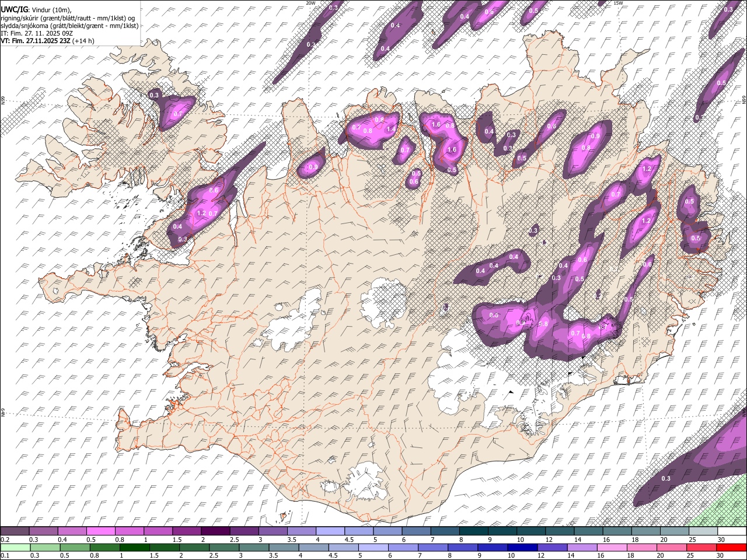The height and width of the screenshot is (560, 747).
Task: Click the bright red swatch above 30 in lower legend
Action: tap(732, 548)
